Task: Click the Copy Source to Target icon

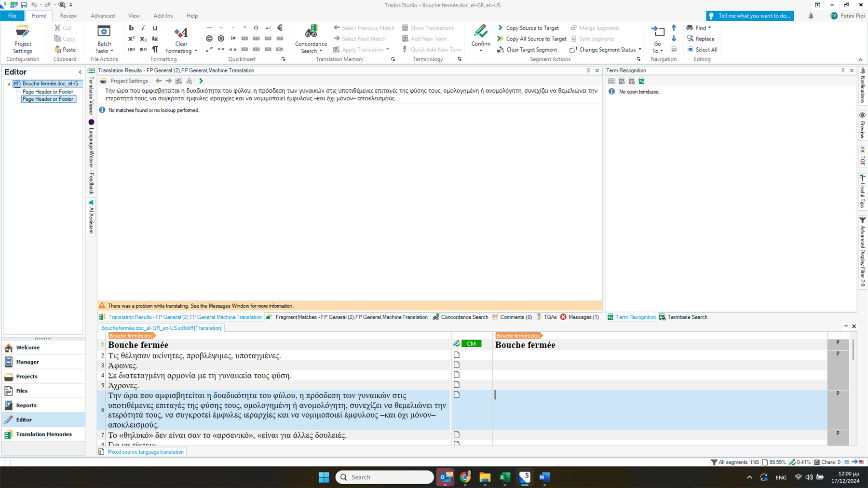Action: coord(500,27)
